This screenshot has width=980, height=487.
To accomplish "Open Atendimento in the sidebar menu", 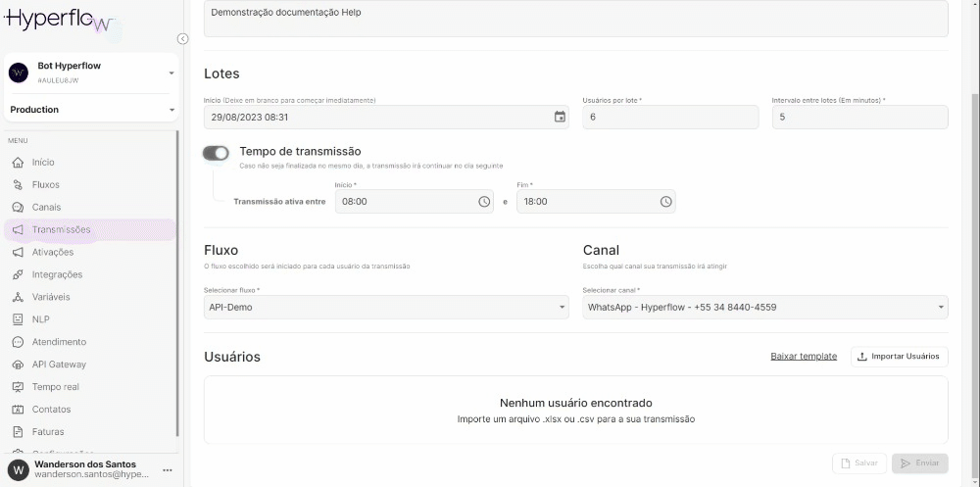I will [x=59, y=342].
